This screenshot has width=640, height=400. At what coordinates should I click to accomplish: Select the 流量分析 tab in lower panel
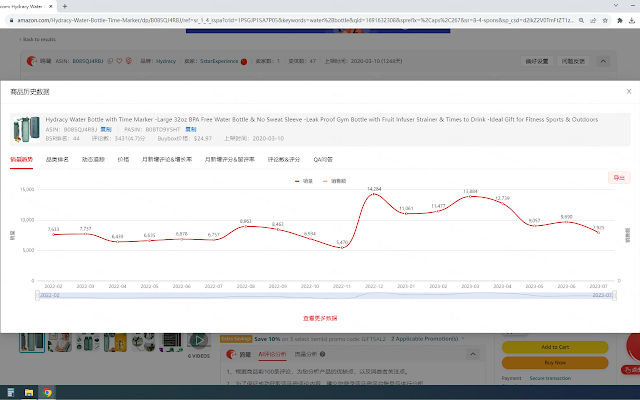306,354
